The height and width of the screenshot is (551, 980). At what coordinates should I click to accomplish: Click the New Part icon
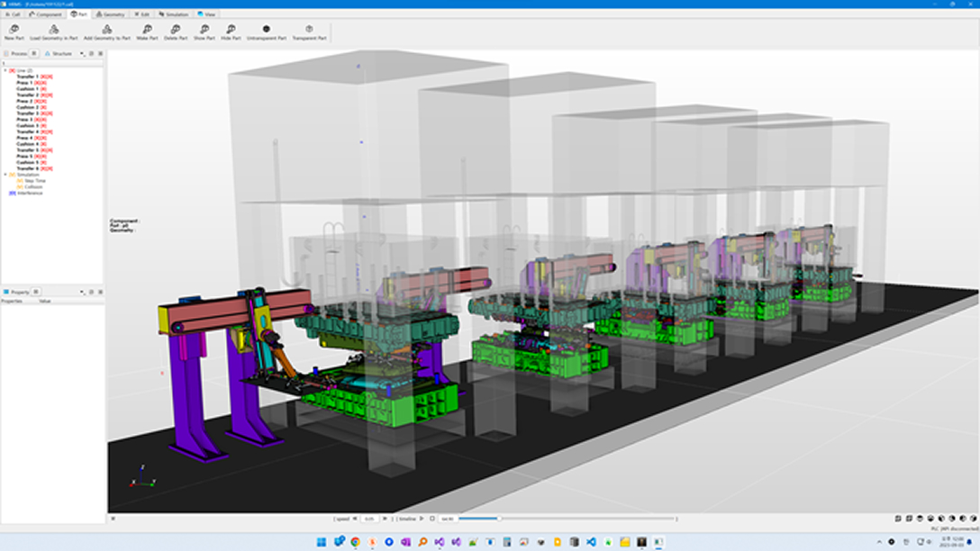tap(14, 31)
